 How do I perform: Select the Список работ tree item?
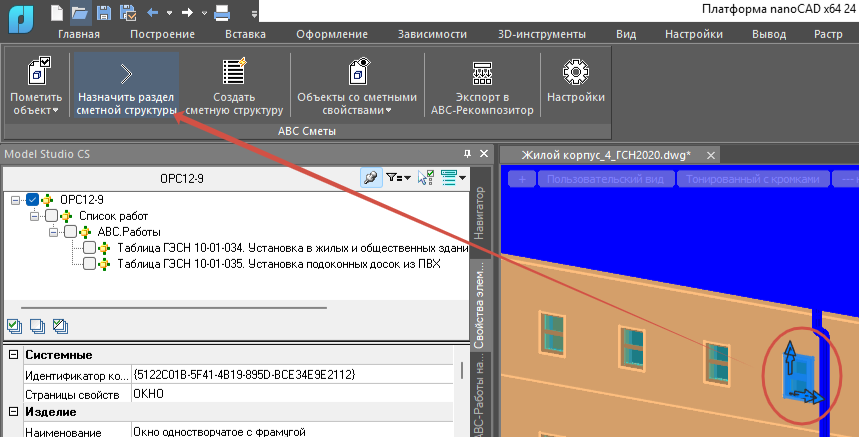113,216
